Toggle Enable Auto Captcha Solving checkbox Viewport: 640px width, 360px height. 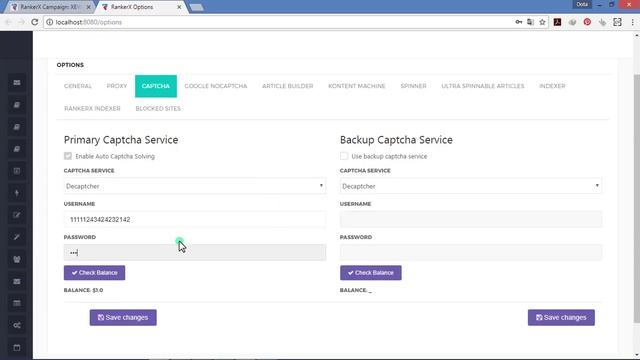tap(68, 156)
